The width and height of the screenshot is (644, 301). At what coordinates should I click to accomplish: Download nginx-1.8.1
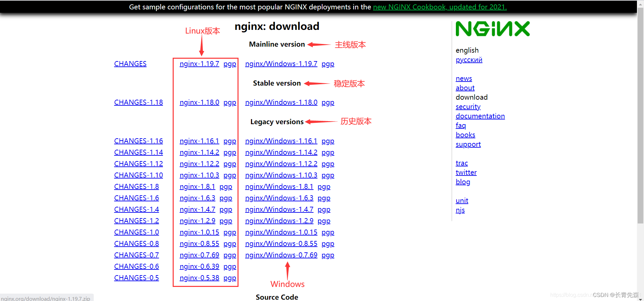click(x=197, y=187)
